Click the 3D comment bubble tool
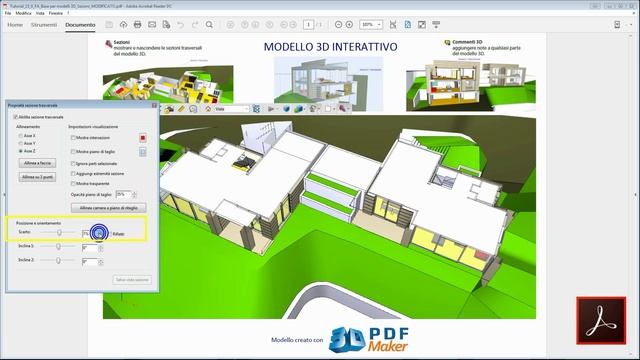The height and width of the screenshot is (360, 640). [193, 109]
